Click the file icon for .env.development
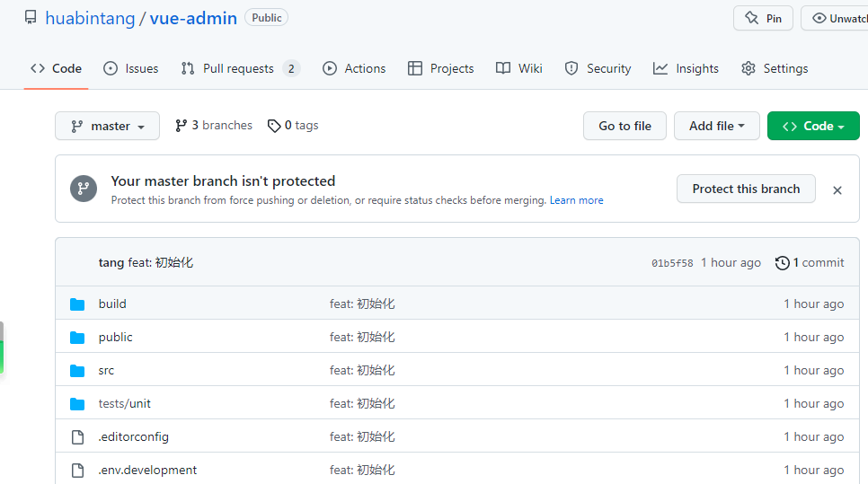Screen dimensions: 868x484 point(77,471)
